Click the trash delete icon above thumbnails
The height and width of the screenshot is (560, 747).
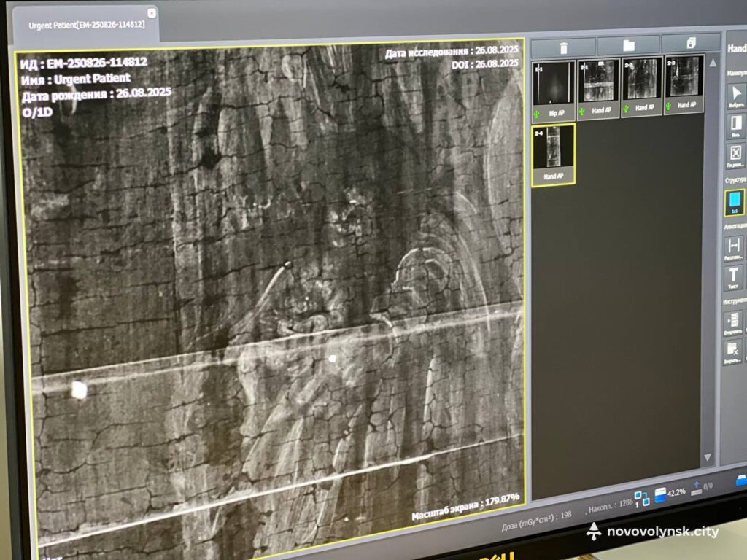coord(563,47)
